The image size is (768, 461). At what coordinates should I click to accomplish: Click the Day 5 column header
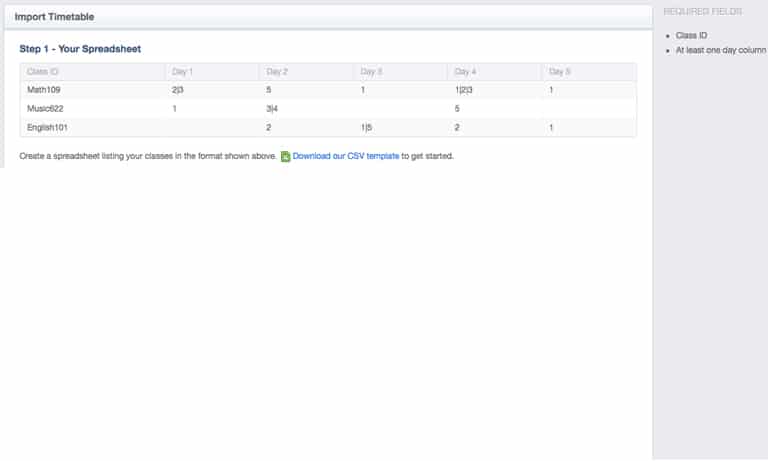point(560,72)
